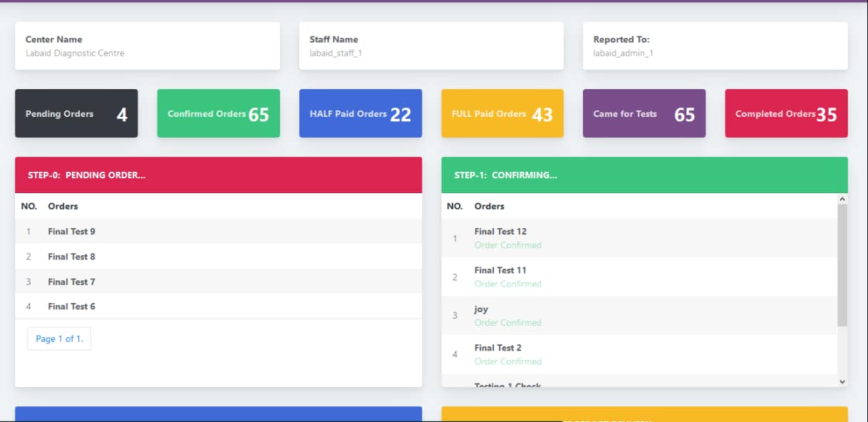Select the Came for Tests card
Image resolution: width=868 pixels, height=422 pixels.
pos(644,113)
